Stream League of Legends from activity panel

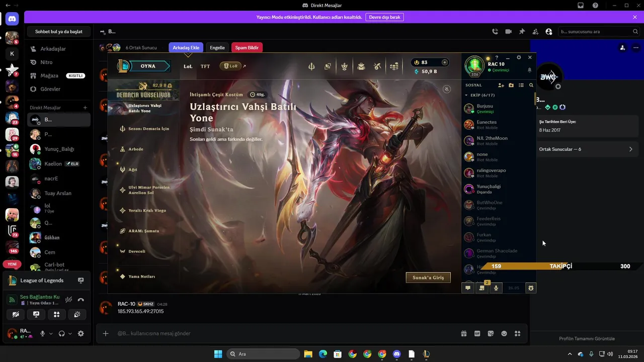click(x=80, y=281)
